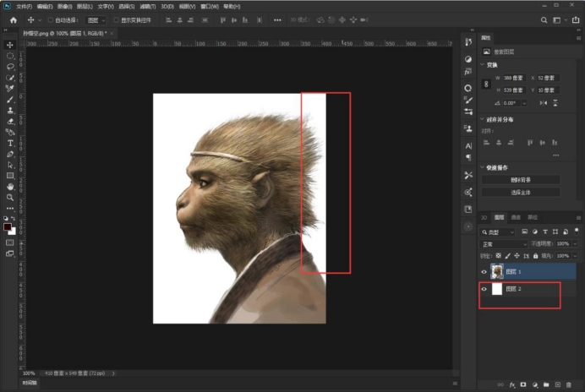The height and width of the screenshot is (392, 585).
Task: Toggle the width-height link constraint
Action: pos(486,84)
